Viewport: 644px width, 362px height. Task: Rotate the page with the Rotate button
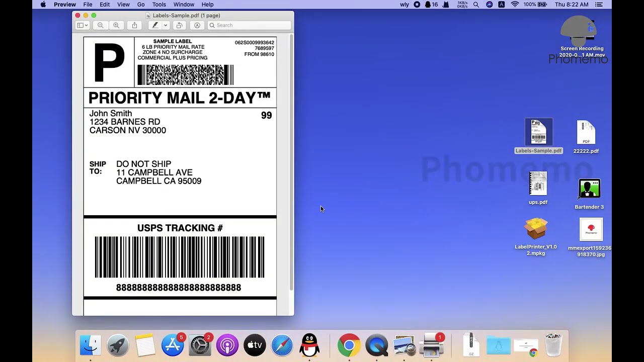[179, 25]
